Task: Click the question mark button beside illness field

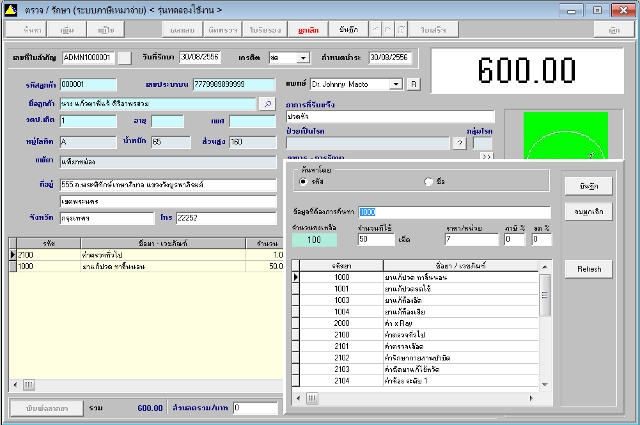Action: 460,143
